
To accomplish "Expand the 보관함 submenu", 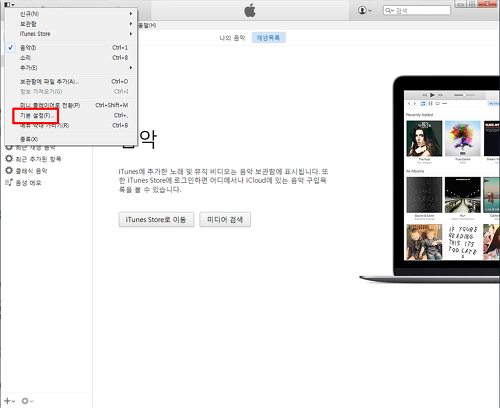I will point(71,24).
